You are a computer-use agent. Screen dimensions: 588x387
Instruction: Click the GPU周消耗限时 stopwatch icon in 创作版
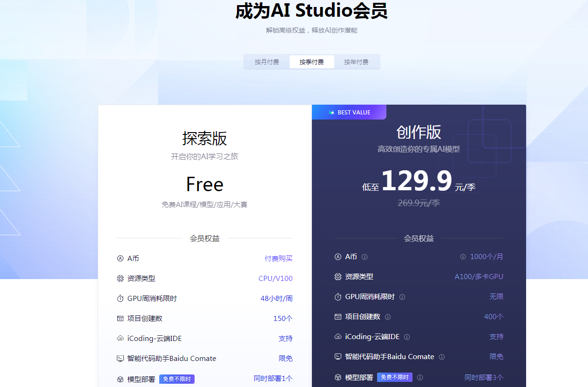coord(338,297)
